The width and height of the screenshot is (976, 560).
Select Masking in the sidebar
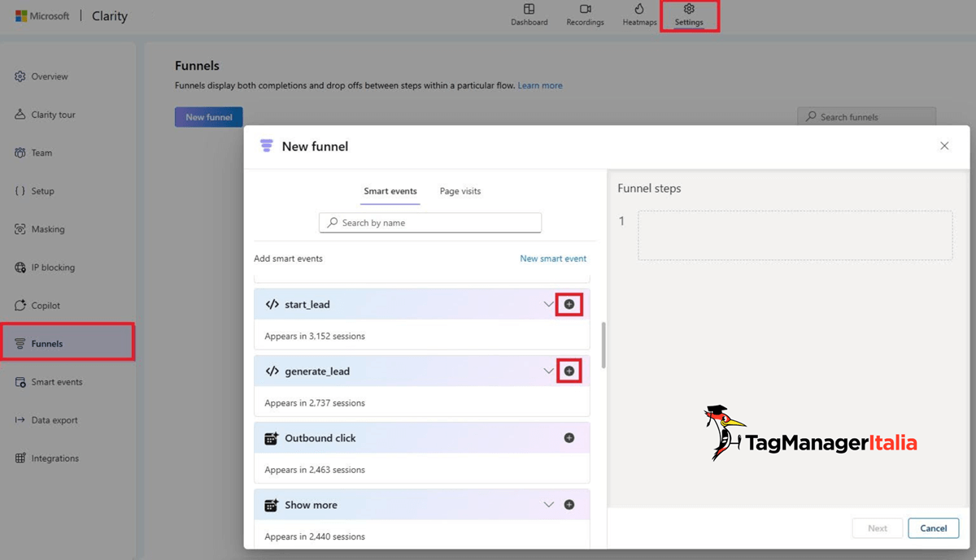(54, 228)
